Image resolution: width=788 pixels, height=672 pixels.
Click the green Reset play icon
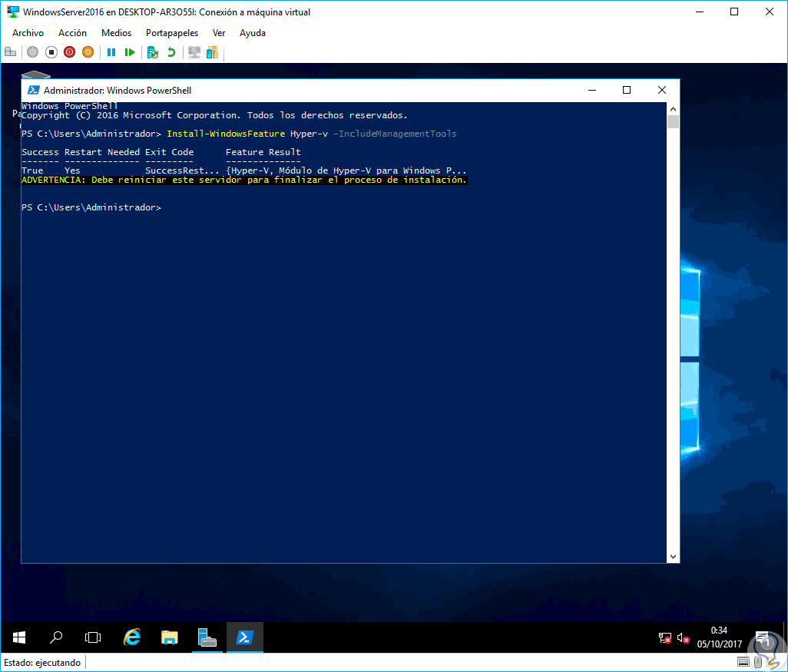130,52
